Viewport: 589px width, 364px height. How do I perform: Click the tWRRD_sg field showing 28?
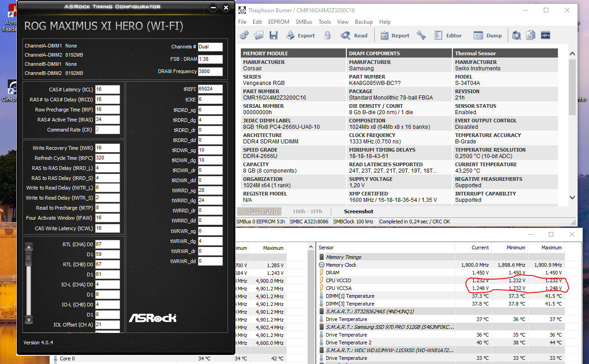tap(210, 190)
